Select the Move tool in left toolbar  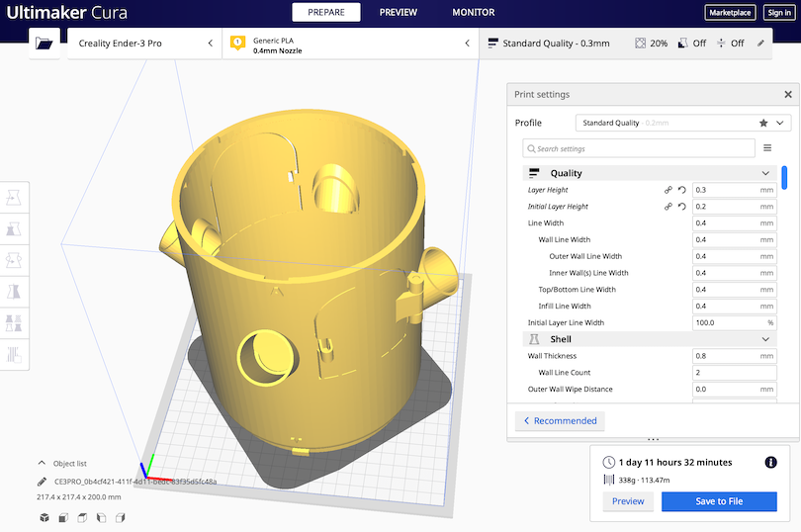14,197
